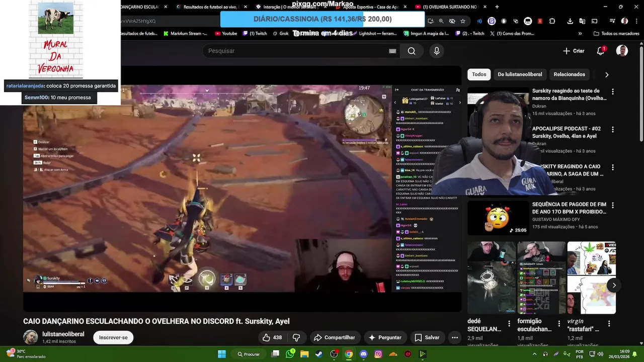Open YouTube notifications bell
The image size is (644, 362).
pyautogui.click(x=601, y=51)
